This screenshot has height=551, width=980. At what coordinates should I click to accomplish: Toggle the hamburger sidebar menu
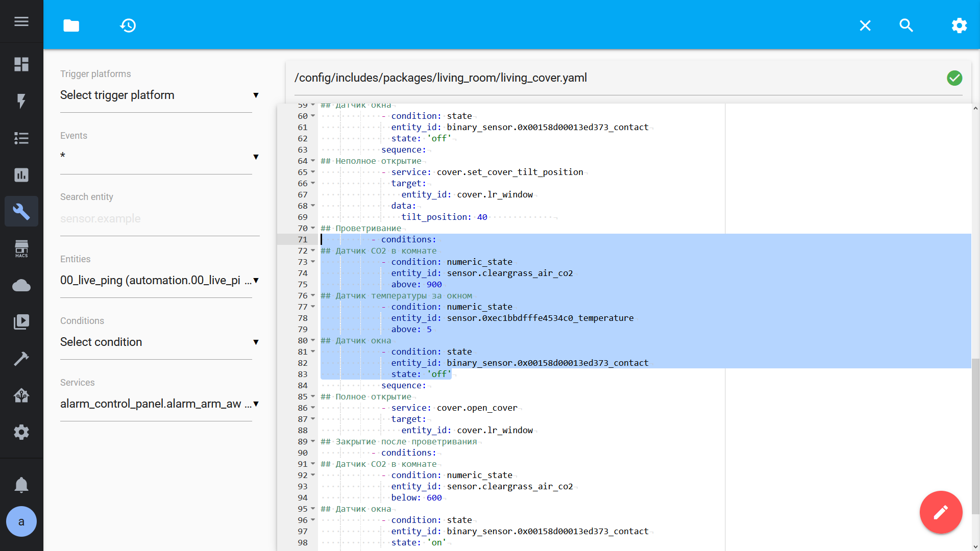pos(21,21)
